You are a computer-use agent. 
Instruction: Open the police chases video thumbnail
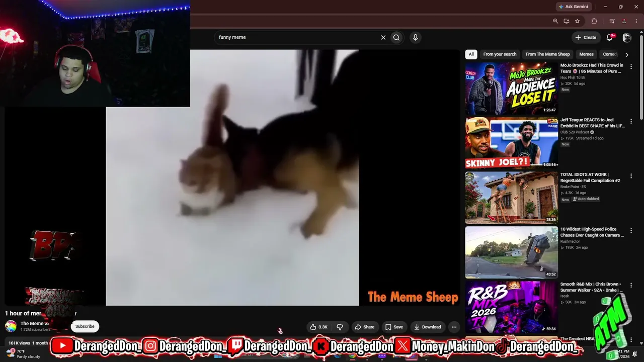[x=512, y=252]
